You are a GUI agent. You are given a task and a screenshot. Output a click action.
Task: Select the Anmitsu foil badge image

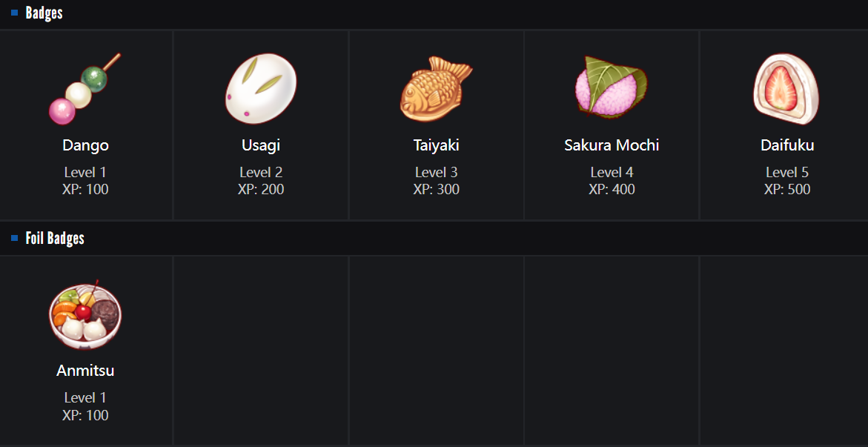pyautogui.click(x=85, y=314)
